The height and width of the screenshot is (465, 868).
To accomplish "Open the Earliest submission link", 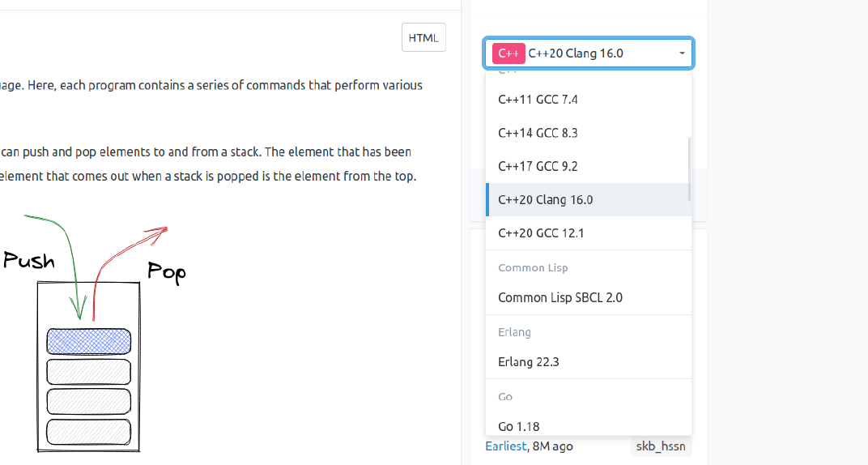I will pyautogui.click(x=506, y=446).
